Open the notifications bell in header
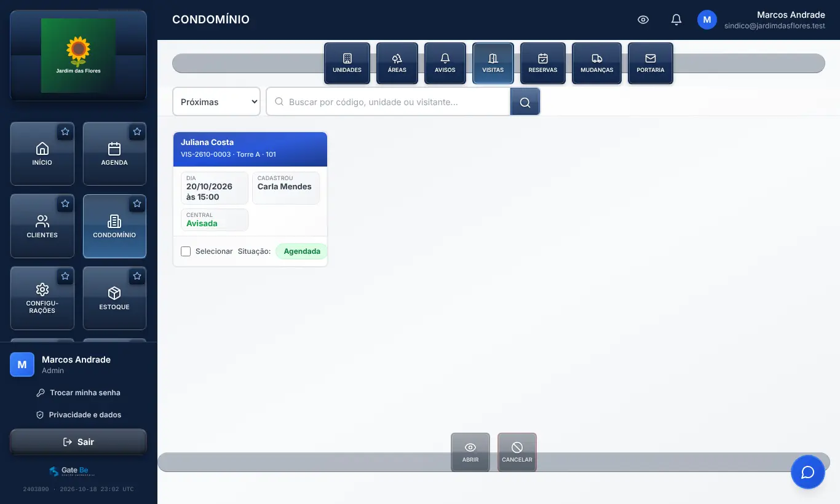The width and height of the screenshot is (840, 504). 676,20
